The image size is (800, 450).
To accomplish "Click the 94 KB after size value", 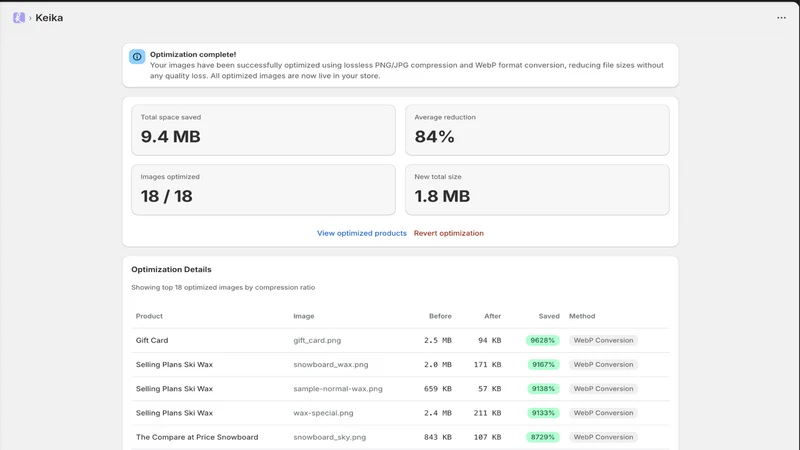I will [489, 340].
